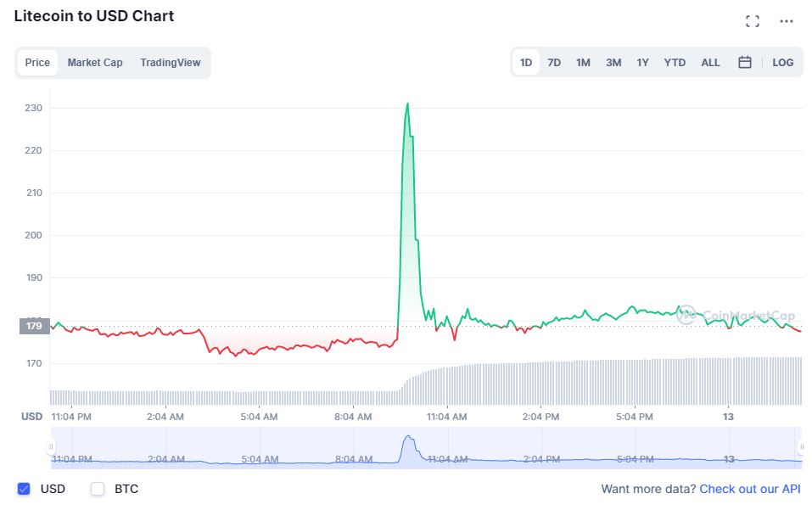The height and width of the screenshot is (510, 812).
Task: Open the calendar date range picker
Action: (x=745, y=62)
